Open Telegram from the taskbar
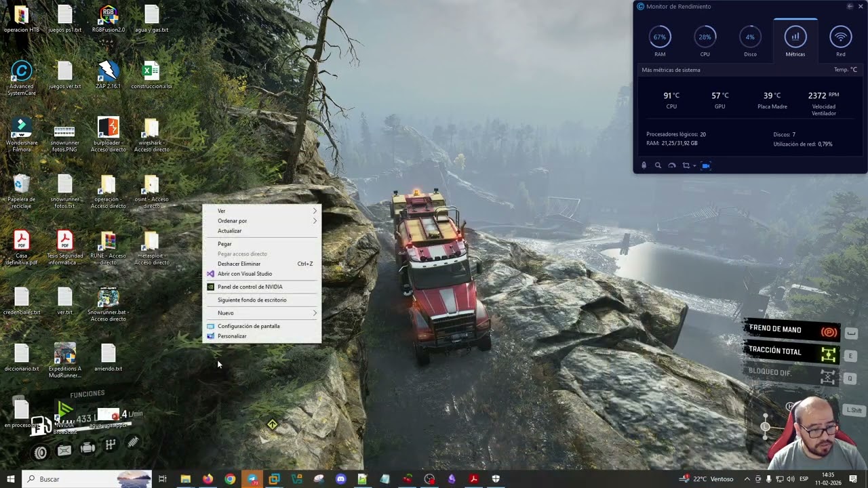Image resolution: width=868 pixels, height=488 pixels. click(x=252, y=479)
